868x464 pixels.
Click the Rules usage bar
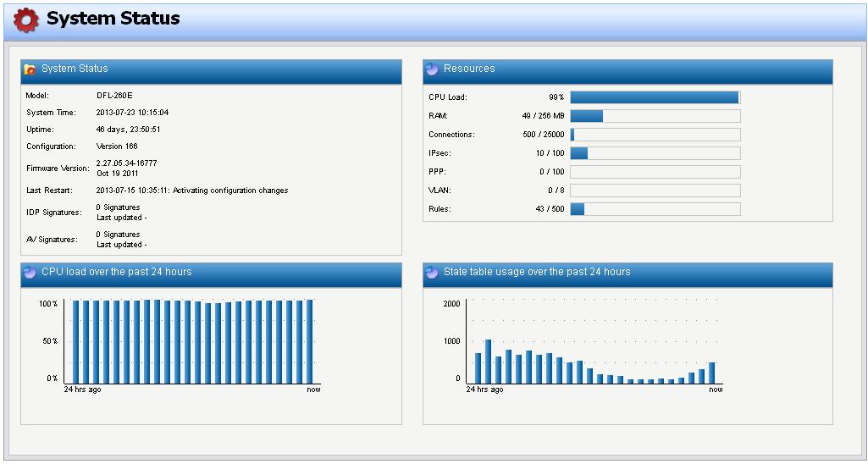point(655,209)
